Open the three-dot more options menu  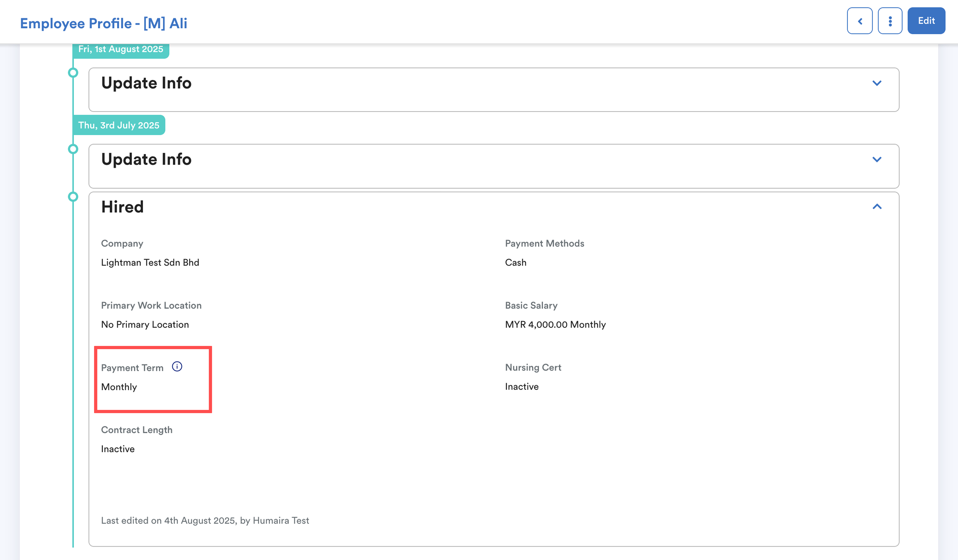890,21
